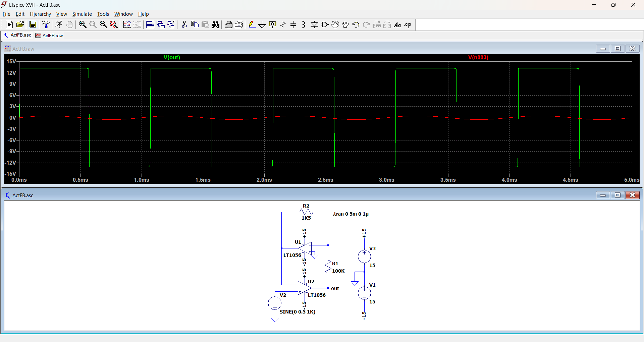
Task: Print with the printer icon
Action: coord(229,24)
